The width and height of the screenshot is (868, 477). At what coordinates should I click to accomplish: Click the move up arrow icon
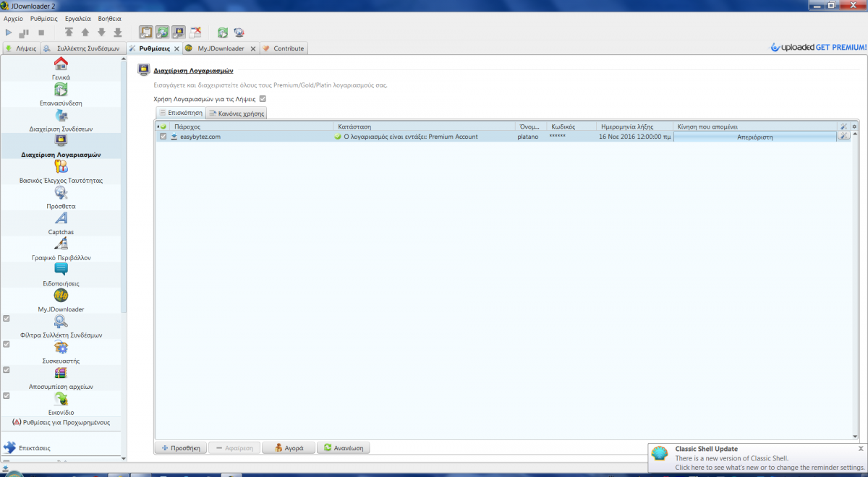(85, 33)
